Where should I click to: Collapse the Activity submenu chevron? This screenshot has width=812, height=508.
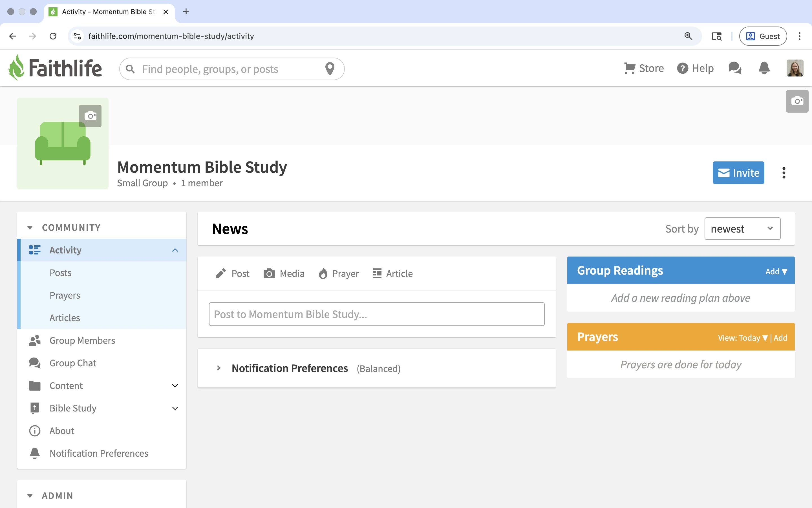175,250
